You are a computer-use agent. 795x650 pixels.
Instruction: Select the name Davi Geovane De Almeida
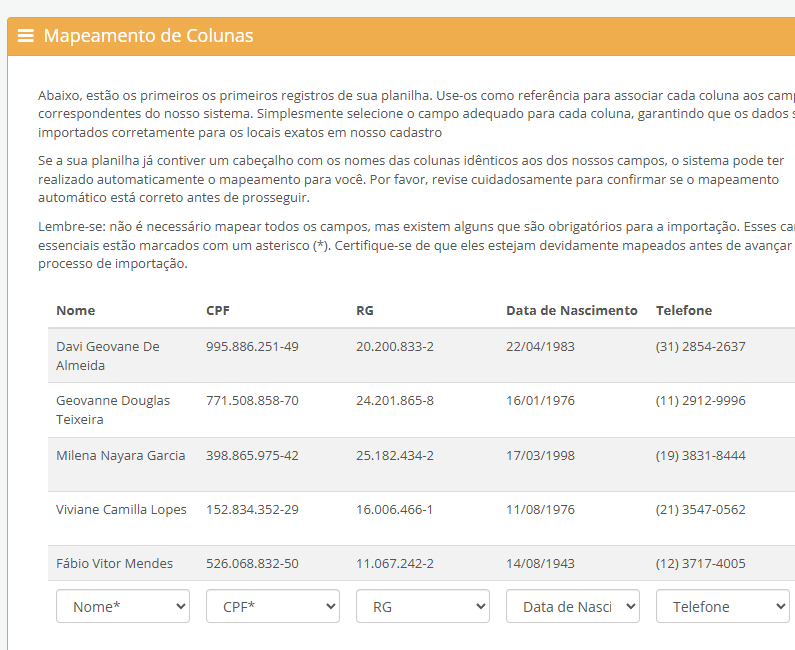(x=108, y=356)
